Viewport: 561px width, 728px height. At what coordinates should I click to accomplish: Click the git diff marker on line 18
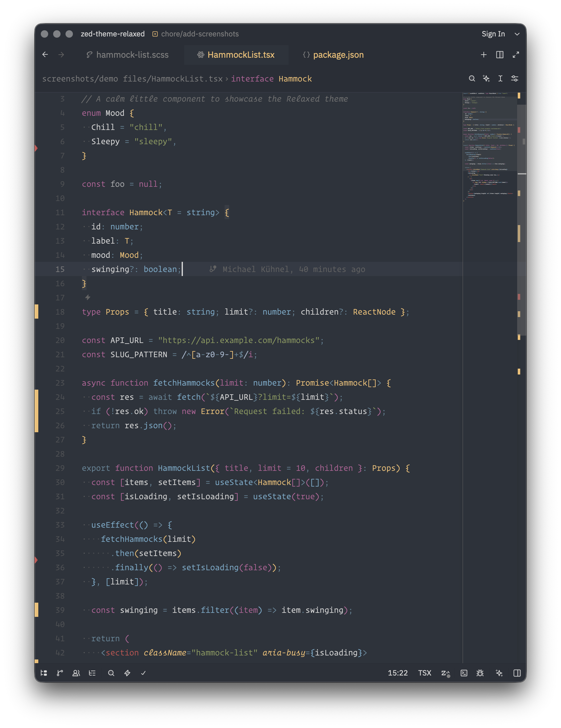(x=37, y=312)
